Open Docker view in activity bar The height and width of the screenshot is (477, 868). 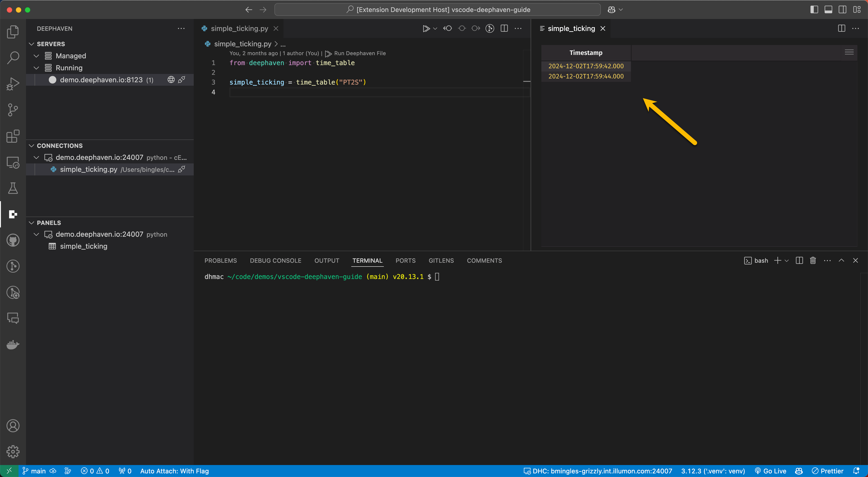pos(13,345)
